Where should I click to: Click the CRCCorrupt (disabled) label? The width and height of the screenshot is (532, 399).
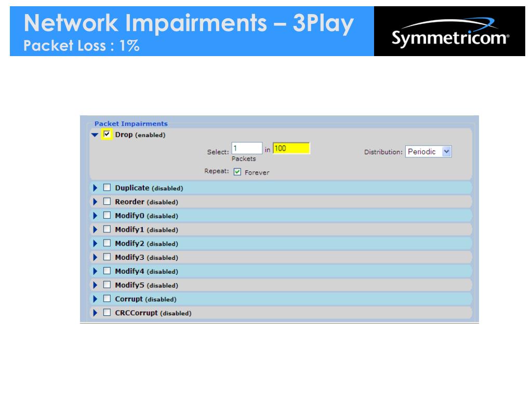(x=153, y=313)
